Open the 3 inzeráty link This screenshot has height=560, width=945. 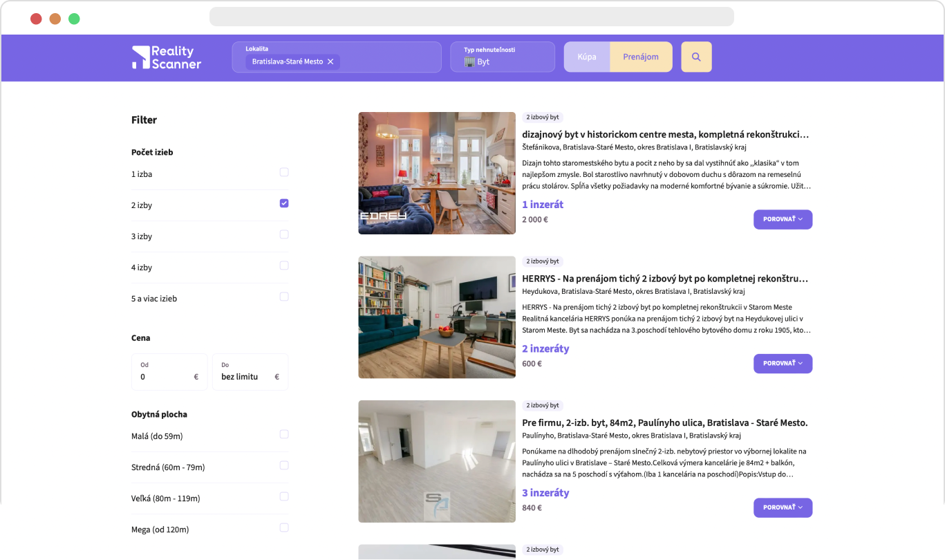click(x=545, y=493)
